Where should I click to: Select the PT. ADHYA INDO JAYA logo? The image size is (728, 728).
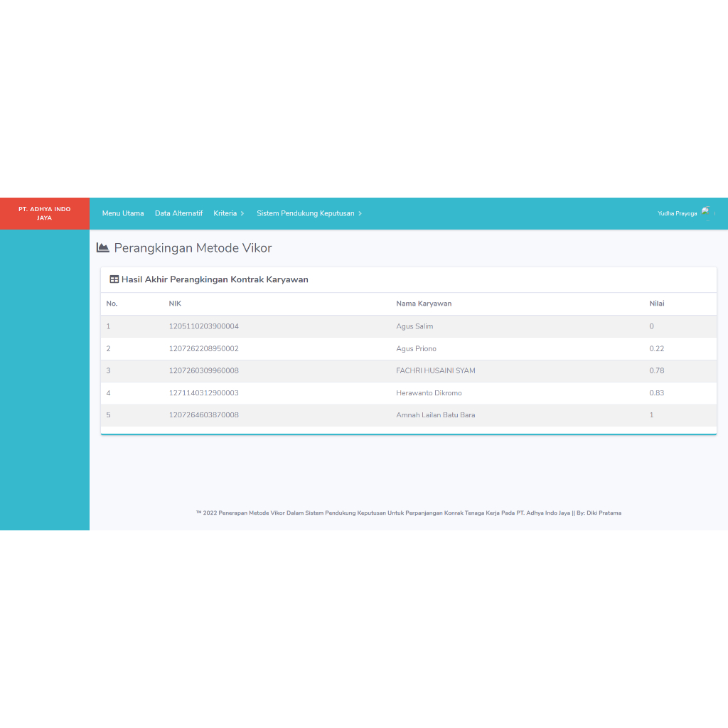(44, 213)
